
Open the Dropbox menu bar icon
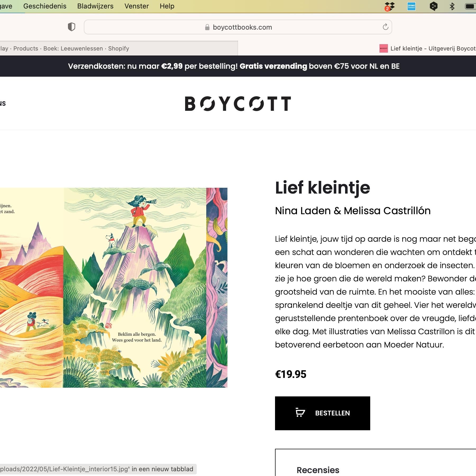click(x=390, y=6)
